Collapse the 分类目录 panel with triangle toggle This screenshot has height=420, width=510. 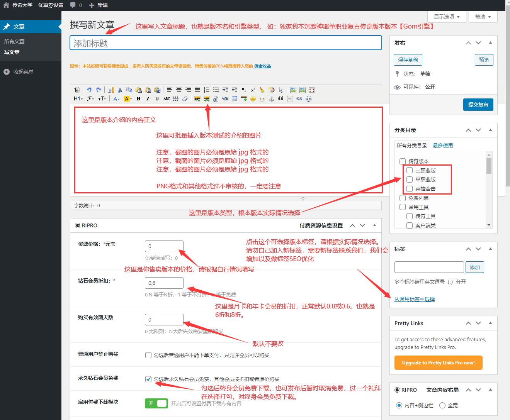point(490,130)
